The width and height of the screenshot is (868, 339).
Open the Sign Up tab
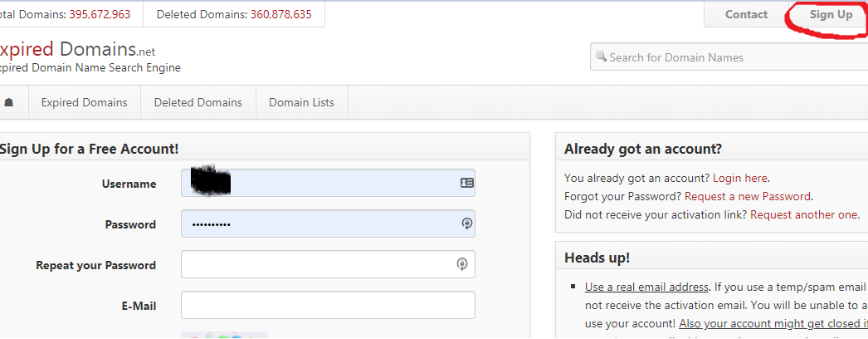coord(831,14)
